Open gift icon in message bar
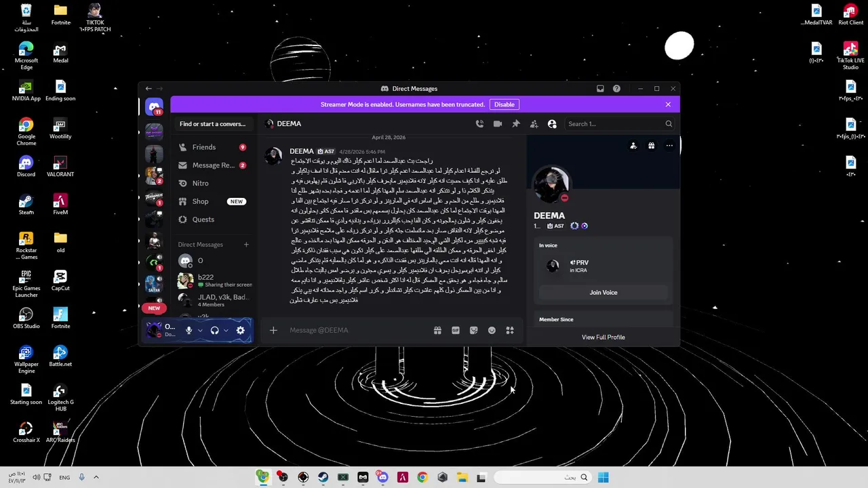 437,330
